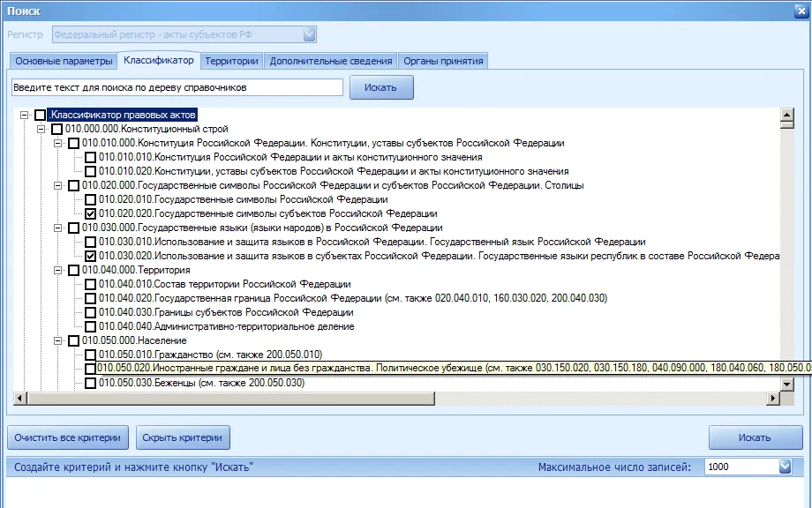Uncheck 010.030.020 Использование и защита языков checkbox
Viewport: 812px width, 508px height.
pyautogui.click(x=91, y=256)
